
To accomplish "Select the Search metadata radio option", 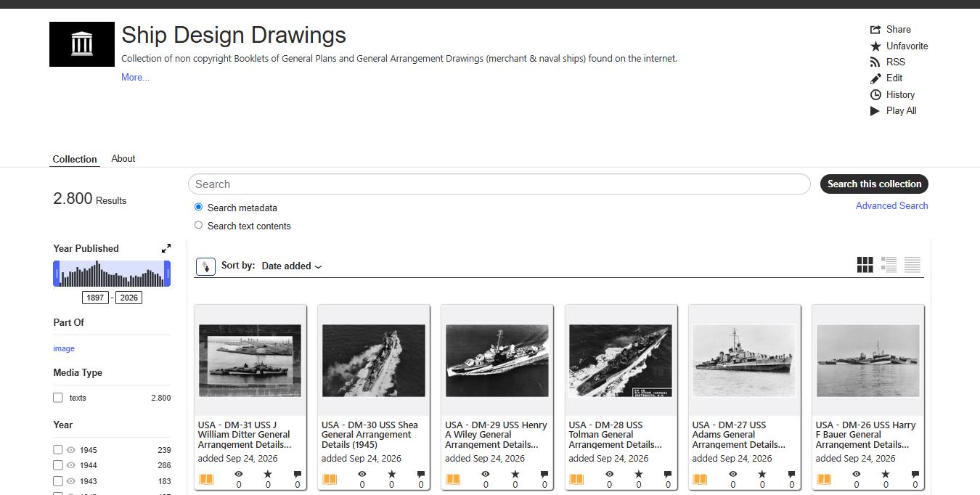I will coord(198,207).
